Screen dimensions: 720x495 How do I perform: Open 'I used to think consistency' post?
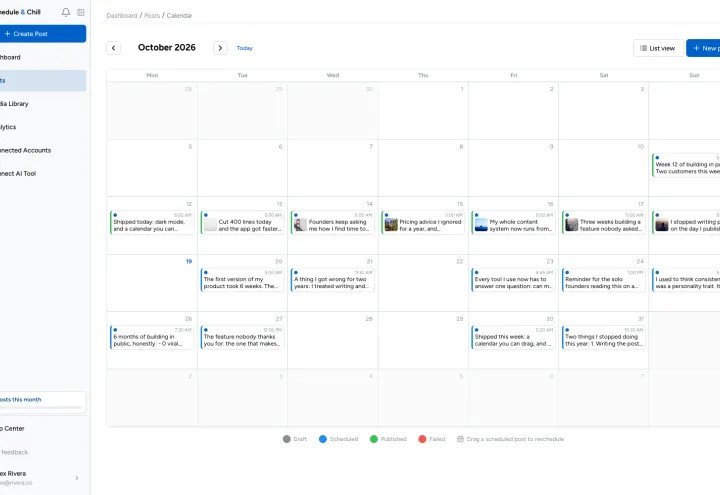pos(686,280)
